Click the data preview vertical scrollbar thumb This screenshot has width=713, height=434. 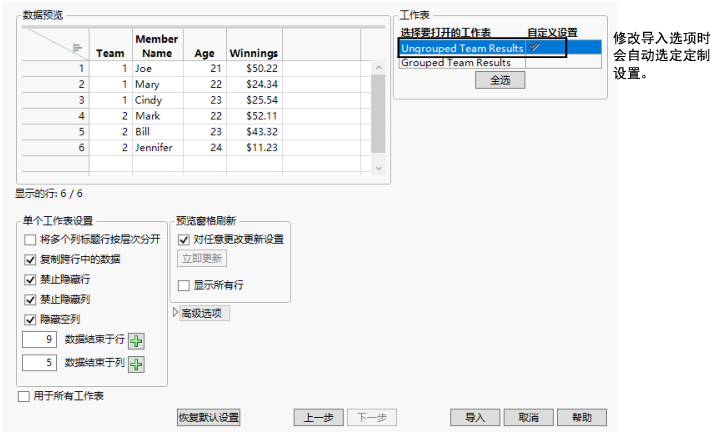click(x=378, y=114)
